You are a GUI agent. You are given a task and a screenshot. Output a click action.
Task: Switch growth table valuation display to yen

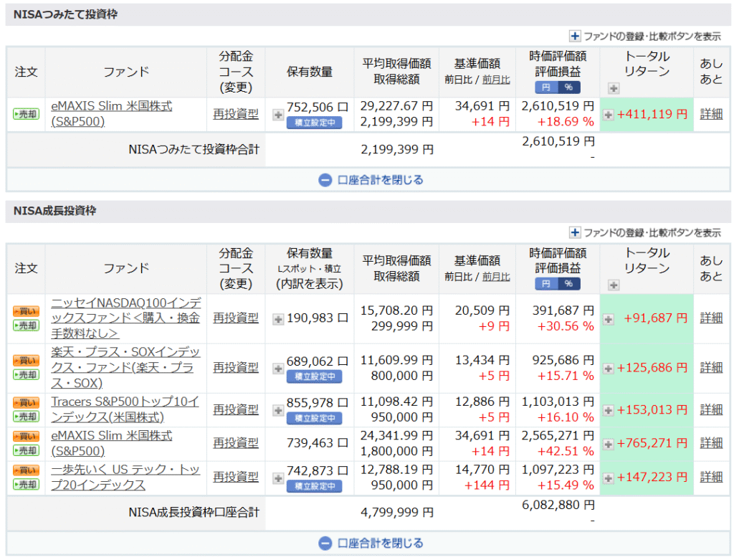(545, 284)
